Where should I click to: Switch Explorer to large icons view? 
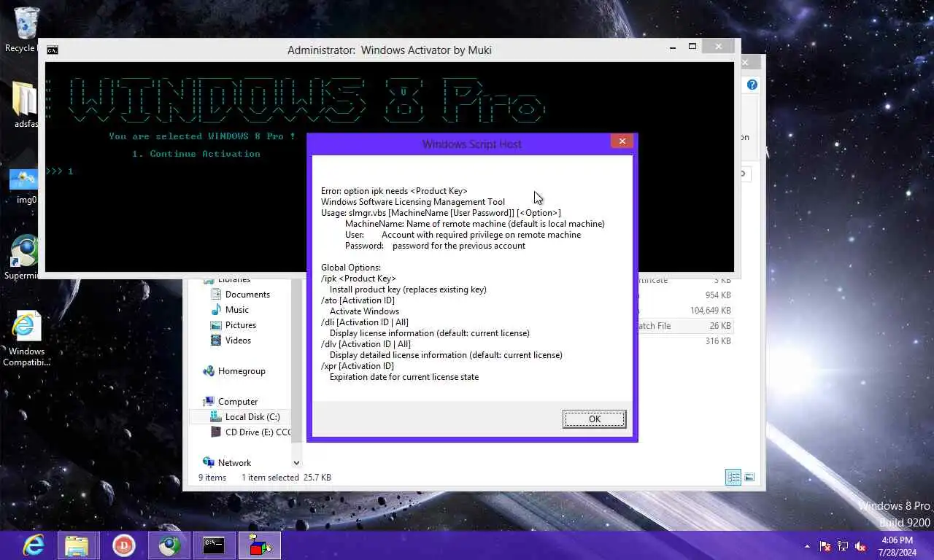click(749, 478)
